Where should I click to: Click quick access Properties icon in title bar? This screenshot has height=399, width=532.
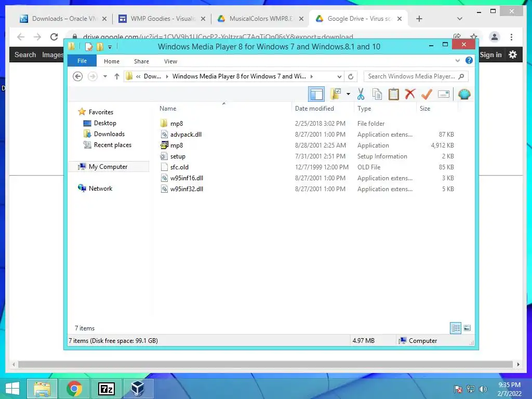click(88, 46)
